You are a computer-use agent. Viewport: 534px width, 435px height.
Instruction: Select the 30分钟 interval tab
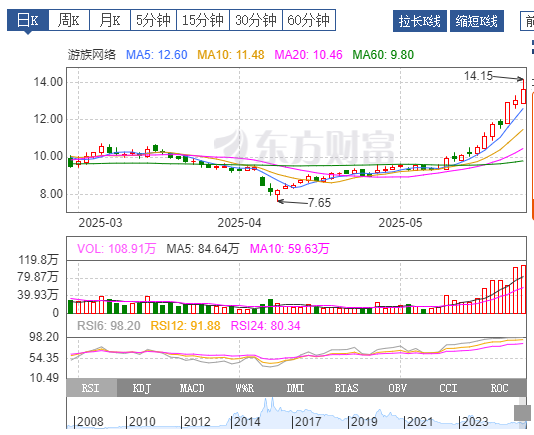(x=256, y=20)
